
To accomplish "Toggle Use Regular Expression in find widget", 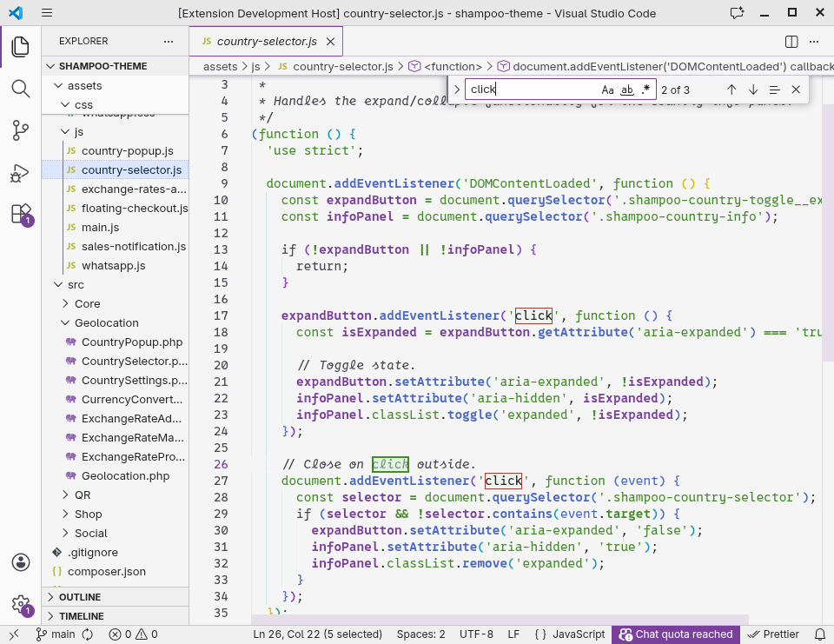I will pos(645,90).
